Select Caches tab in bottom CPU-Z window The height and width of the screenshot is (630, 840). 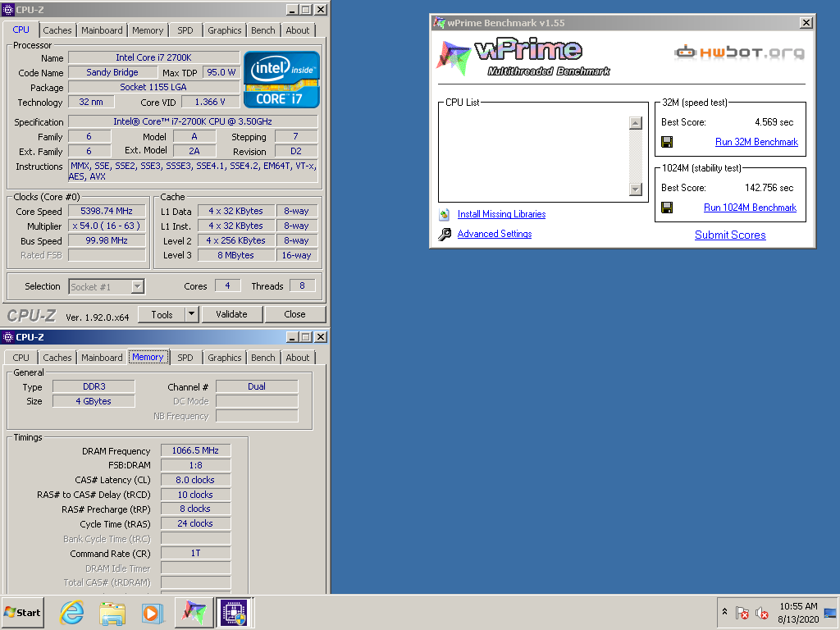(57, 358)
